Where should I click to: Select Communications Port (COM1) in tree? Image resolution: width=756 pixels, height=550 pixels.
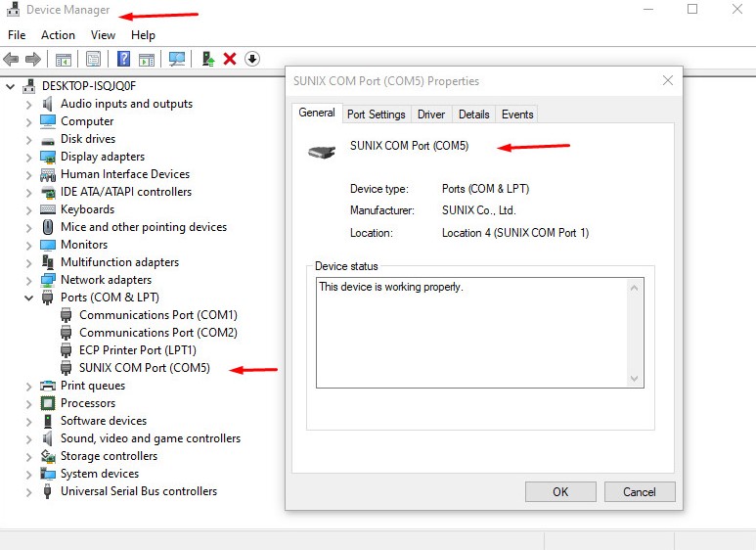point(157,315)
